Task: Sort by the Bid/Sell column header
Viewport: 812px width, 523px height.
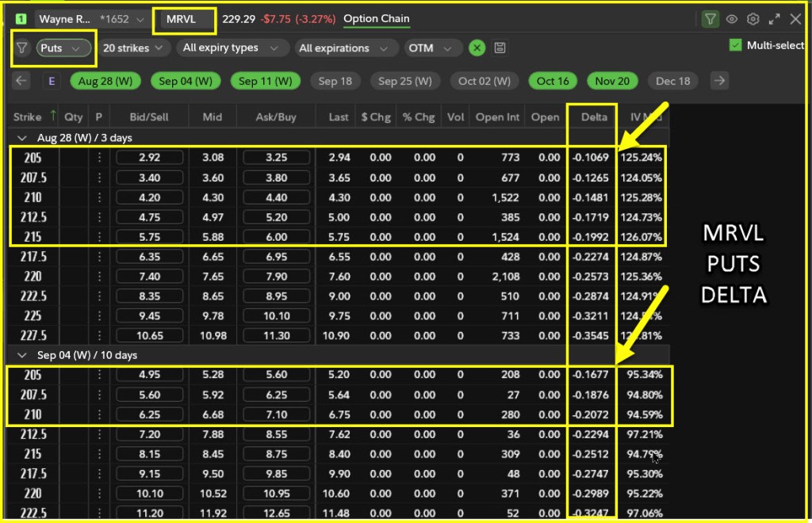Action: click(x=148, y=117)
